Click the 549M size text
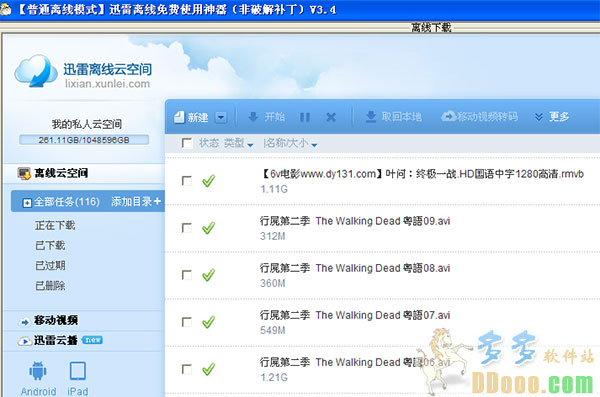The image size is (600, 397). (273, 330)
